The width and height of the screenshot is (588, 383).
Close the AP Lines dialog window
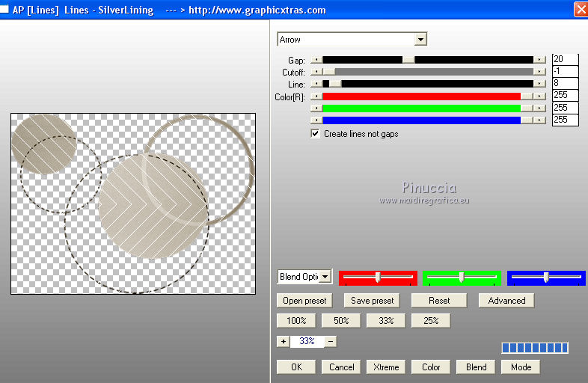click(x=581, y=10)
